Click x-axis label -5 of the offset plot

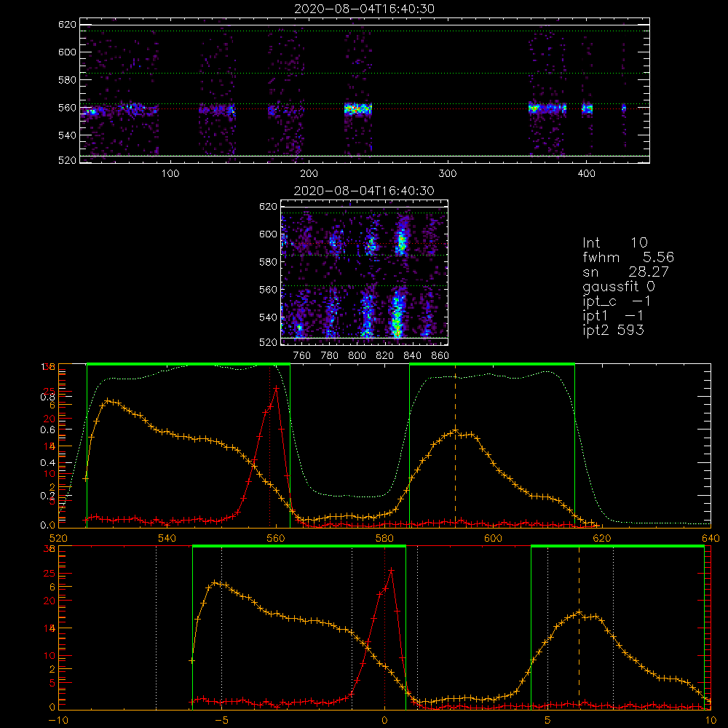point(221,720)
